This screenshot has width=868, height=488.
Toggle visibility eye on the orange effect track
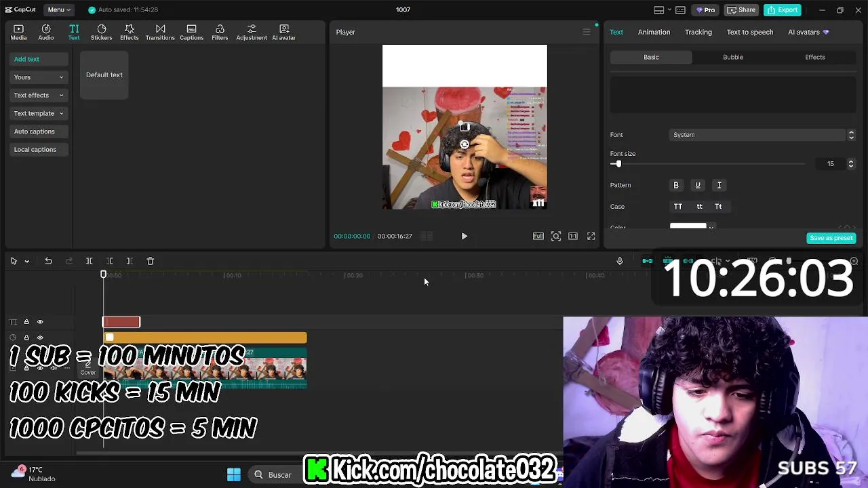[40, 338]
